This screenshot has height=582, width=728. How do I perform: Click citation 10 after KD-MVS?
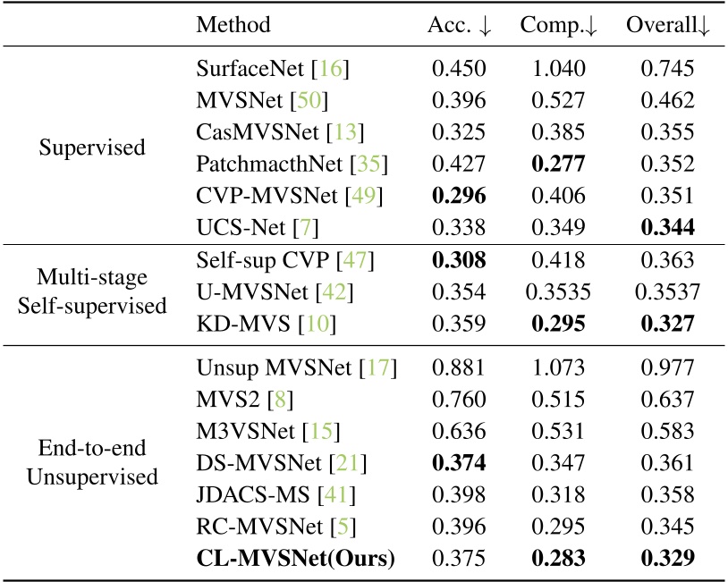click(x=317, y=324)
